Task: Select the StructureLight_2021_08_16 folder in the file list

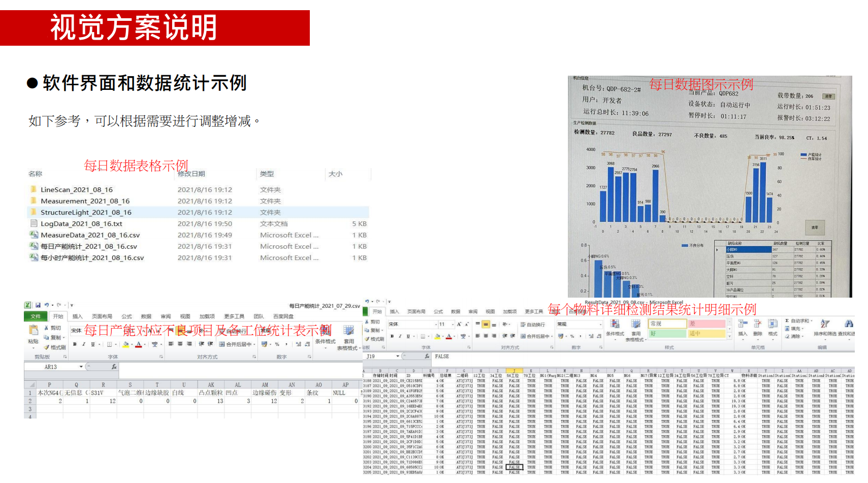Action: [86, 212]
